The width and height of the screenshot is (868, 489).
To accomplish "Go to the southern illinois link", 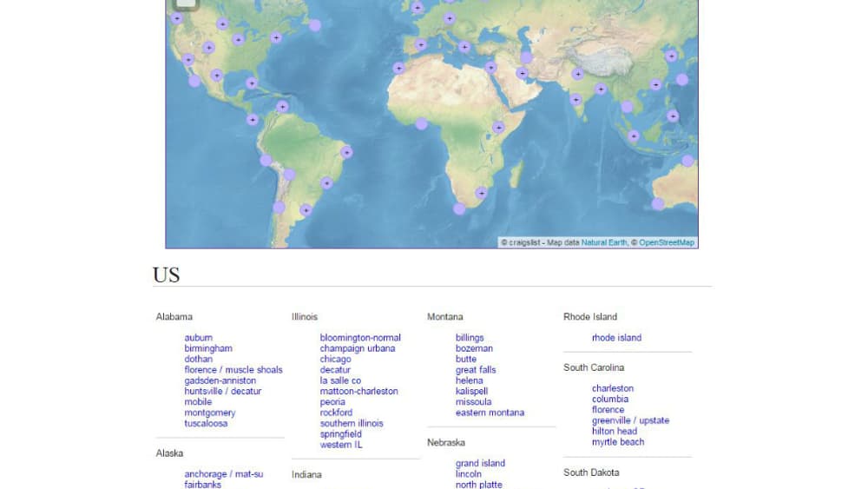I will (351, 423).
